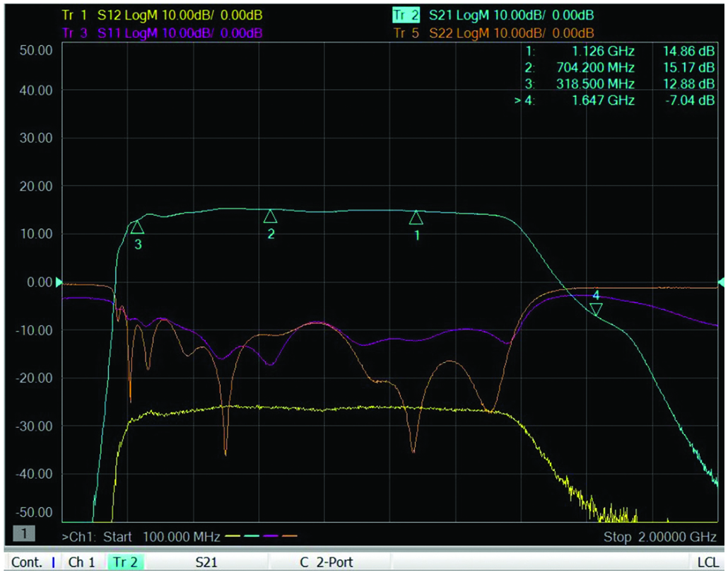Image resolution: width=728 pixels, height=575 pixels.
Task: Activate the Tr 5 S22 trace label
Action: 493,33
